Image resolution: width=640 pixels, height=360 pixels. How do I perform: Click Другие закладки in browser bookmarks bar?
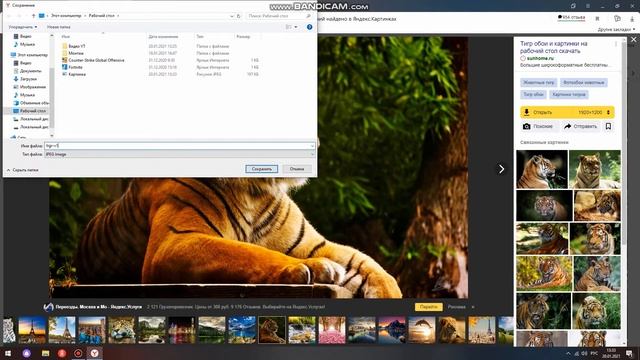tap(616, 30)
